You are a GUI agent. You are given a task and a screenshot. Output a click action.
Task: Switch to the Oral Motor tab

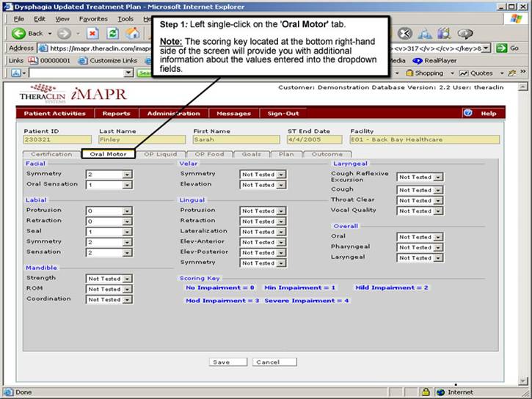(x=108, y=155)
